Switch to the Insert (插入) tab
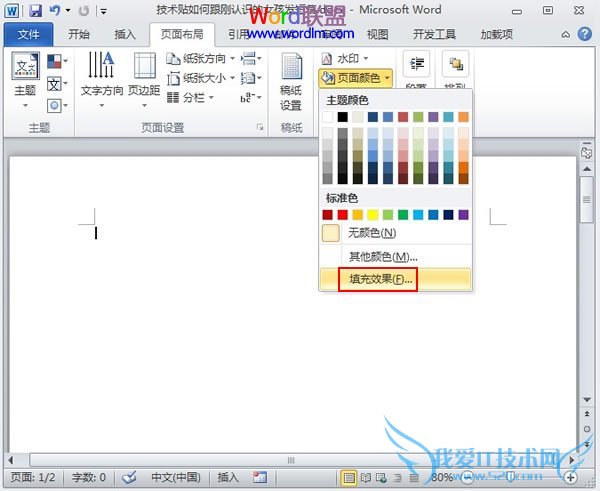This screenshot has height=491, width=600. pyautogui.click(x=125, y=34)
